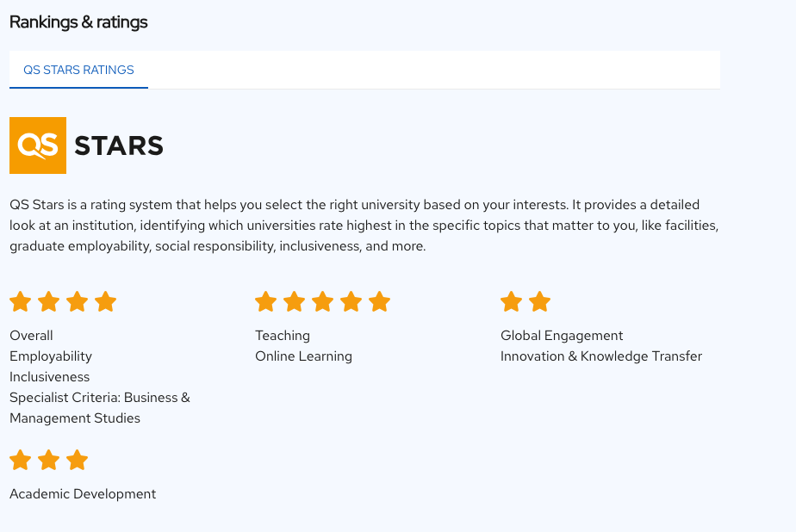
Task: Click the Global Engagement label
Action: click(x=562, y=336)
